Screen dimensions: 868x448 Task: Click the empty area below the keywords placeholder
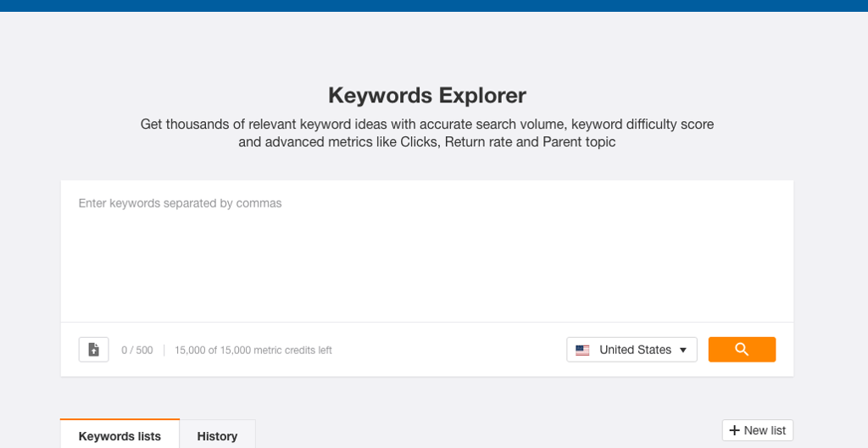tap(426, 271)
